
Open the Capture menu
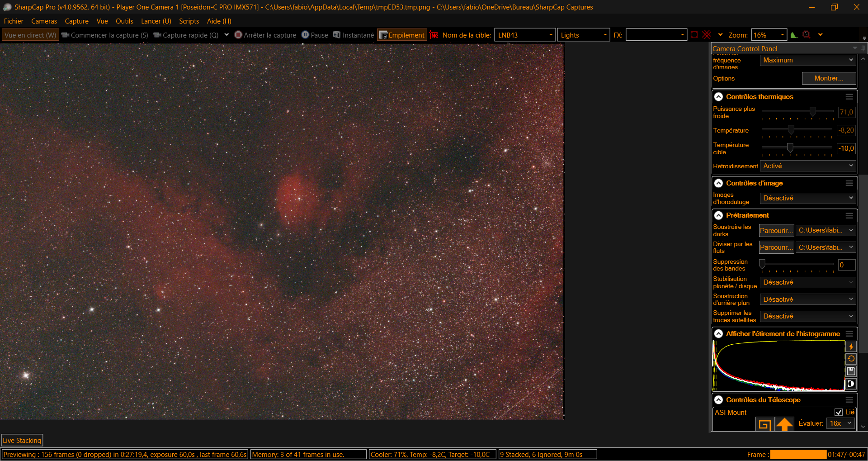[x=76, y=21]
